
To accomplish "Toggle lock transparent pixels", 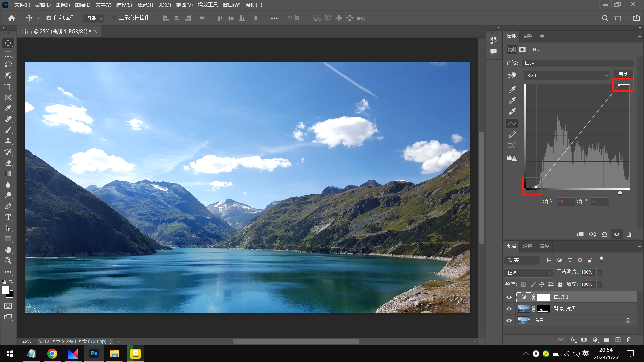I will (x=524, y=284).
